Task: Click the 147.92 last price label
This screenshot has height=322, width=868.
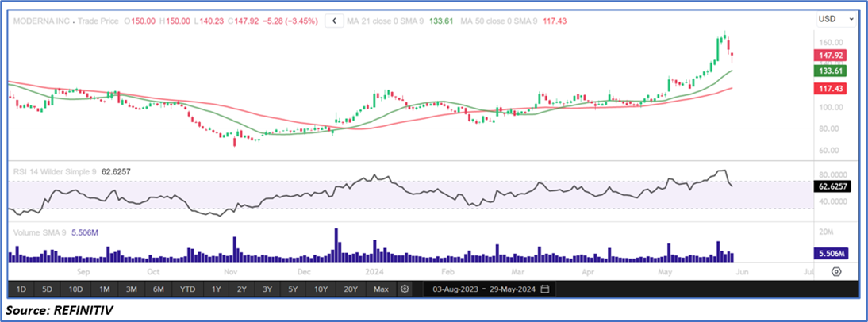Action: coord(829,55)
